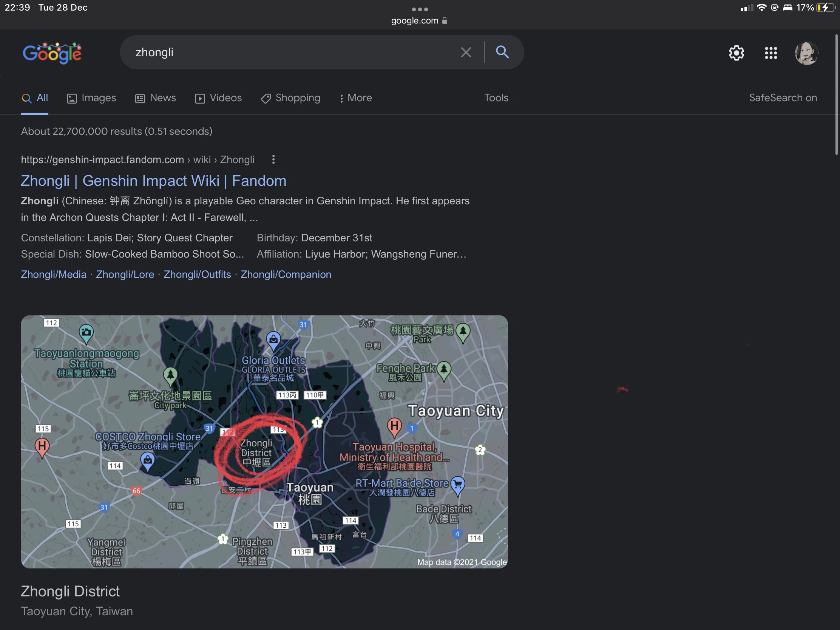Click the page scrollbar on right edge
This screenshot has height=630, width=840.
click(x=836, y=95)
